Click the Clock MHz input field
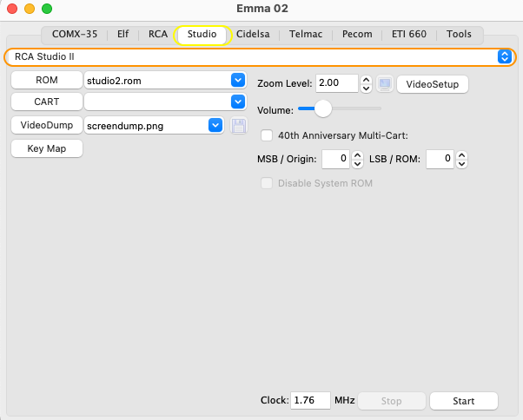The height and width of the screenshot is (420, 523). [x=310, y=400]
